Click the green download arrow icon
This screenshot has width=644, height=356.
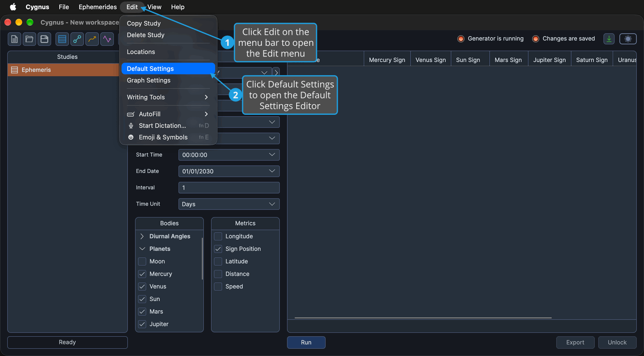pyautogui.click(x=609, y=39)
